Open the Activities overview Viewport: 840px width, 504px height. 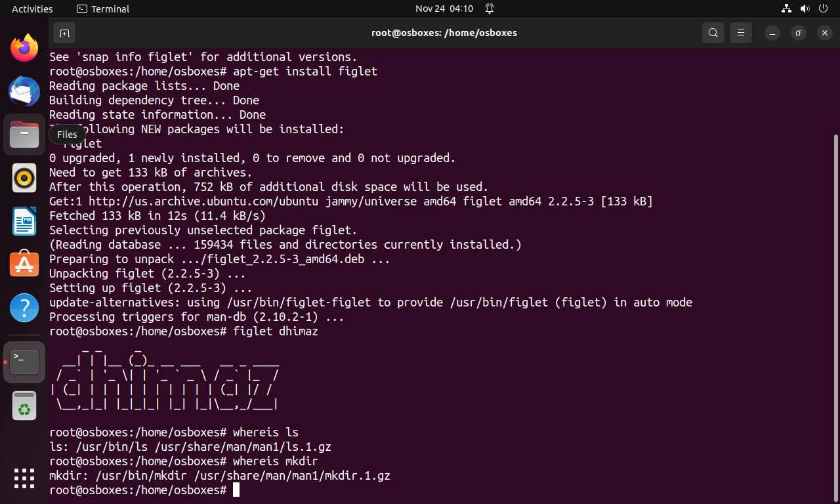click(32, 9)
